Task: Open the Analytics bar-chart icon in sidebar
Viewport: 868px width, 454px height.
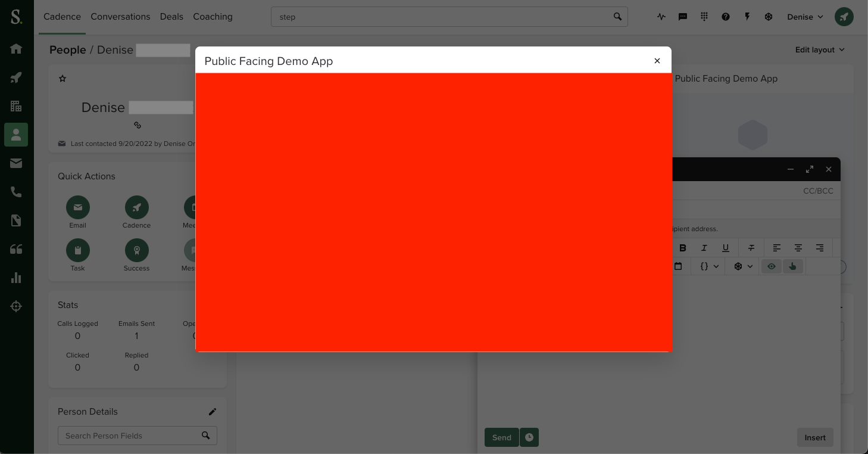Action: [x=16, y=278]
